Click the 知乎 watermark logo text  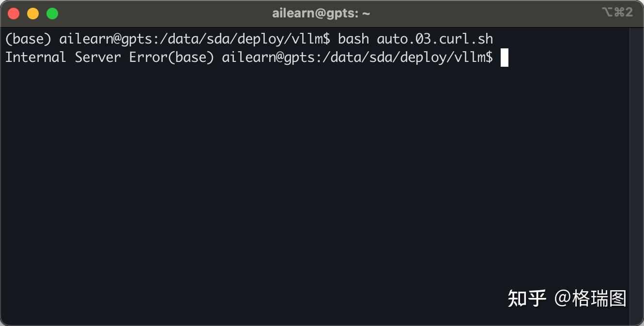point(527,298)
